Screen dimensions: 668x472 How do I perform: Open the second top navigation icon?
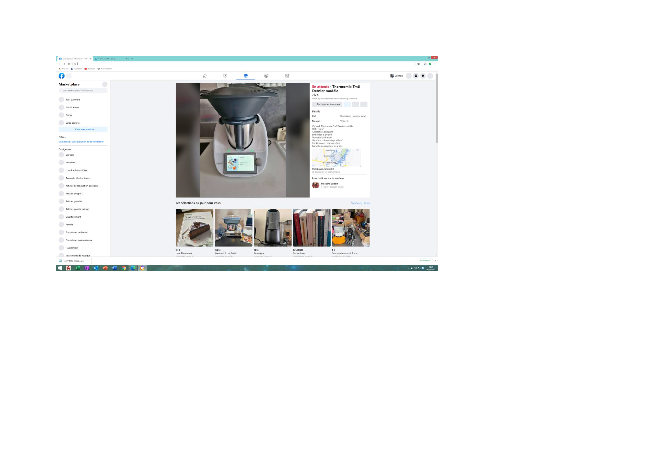225,76
